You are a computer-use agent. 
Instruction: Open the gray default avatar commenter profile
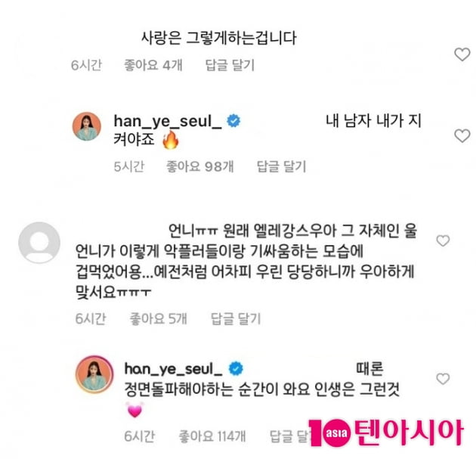point(39,243)
